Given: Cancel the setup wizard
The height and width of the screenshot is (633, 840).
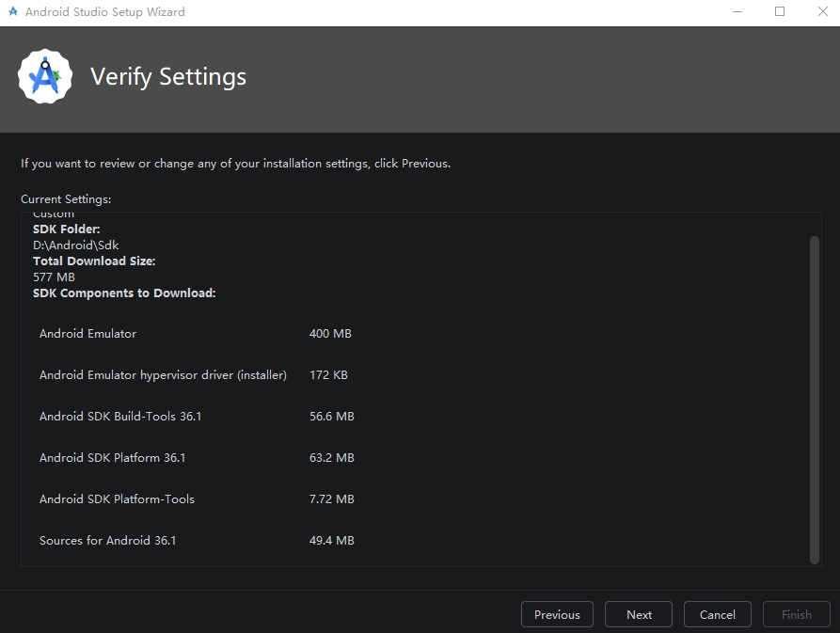Looking at the screenshot, I should point(718,614).
